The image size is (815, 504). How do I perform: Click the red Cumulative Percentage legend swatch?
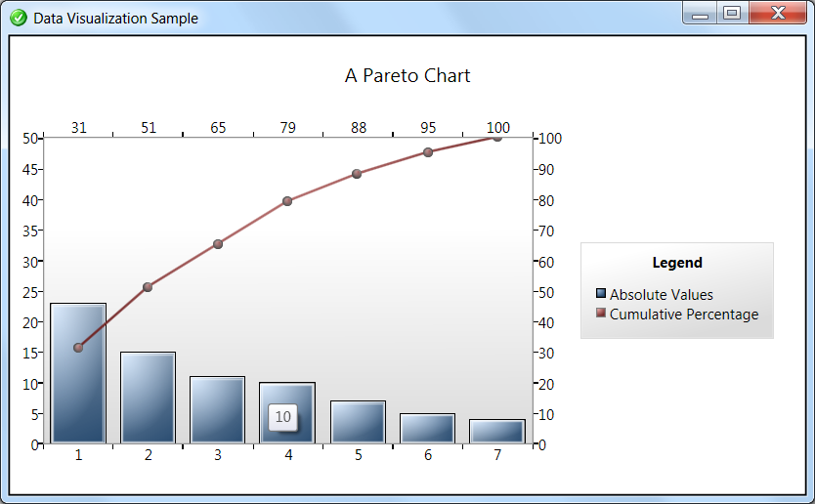(601, 313)
